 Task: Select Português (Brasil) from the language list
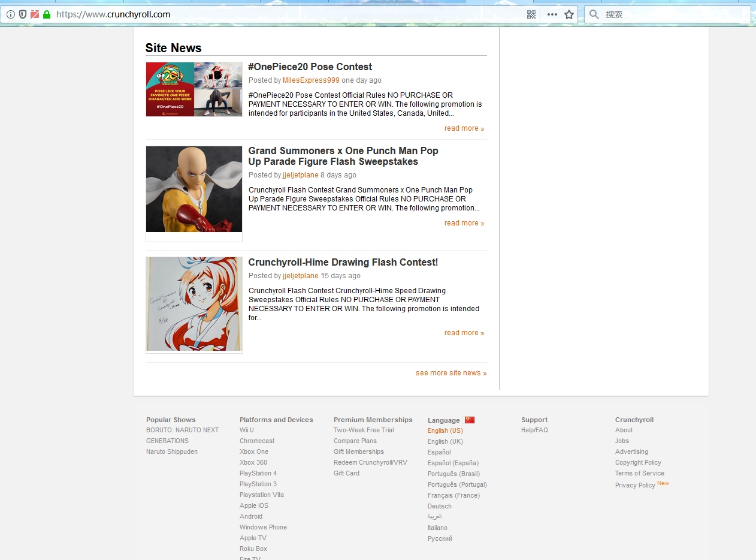pos(453,474)
